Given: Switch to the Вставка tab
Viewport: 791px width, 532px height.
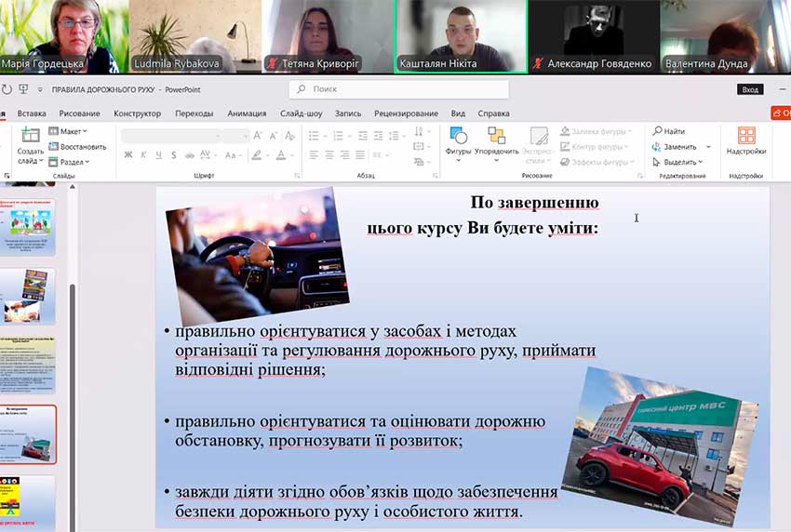Looking at the screenshot, I should [x=32, y=113].
